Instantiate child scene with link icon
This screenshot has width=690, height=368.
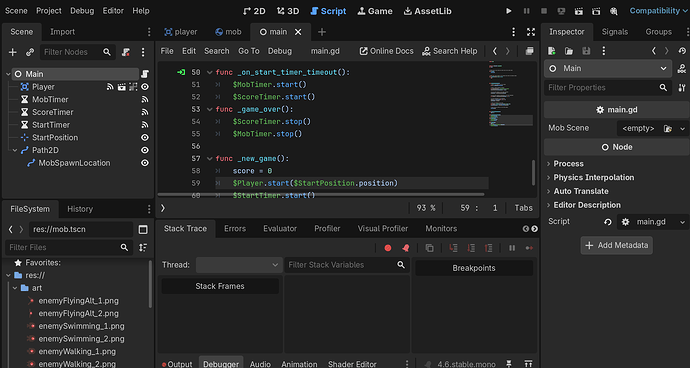click(x=30, y=52)
